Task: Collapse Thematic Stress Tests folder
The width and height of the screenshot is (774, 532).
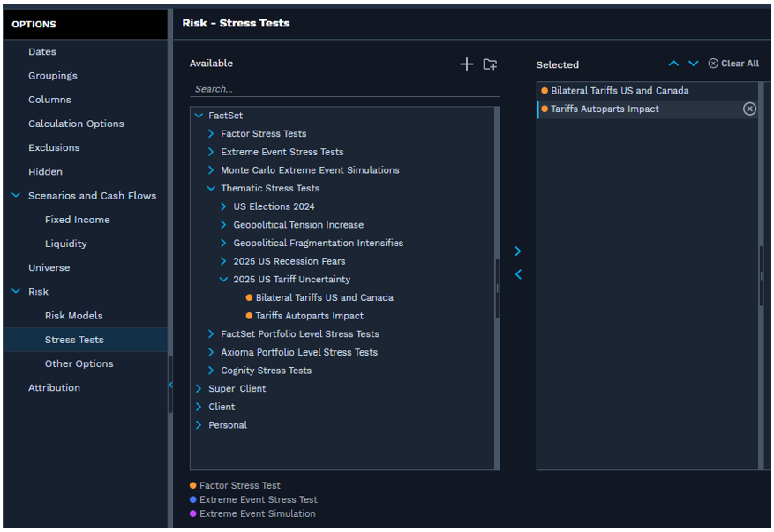Action: click(x=211, y=189)
